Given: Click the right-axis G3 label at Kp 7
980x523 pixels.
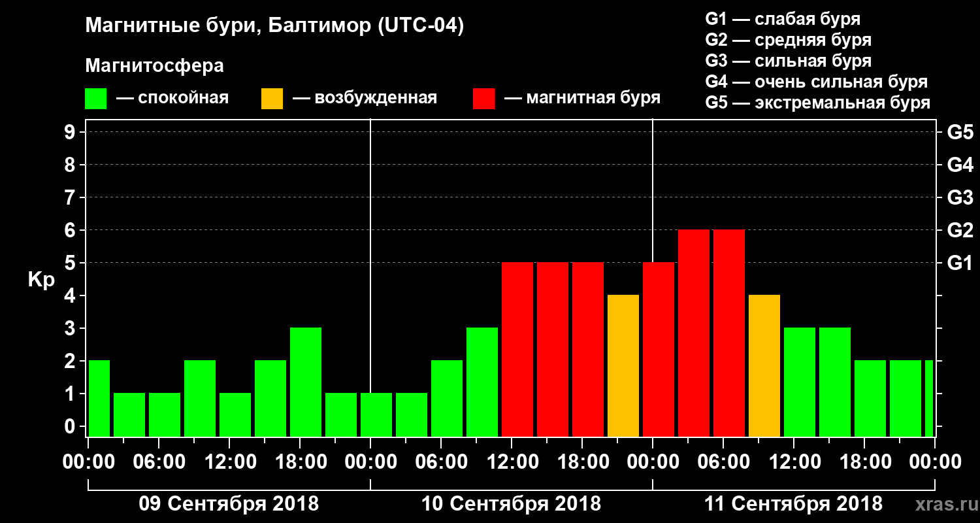Looking at the screenshot, I should point(960,197).
